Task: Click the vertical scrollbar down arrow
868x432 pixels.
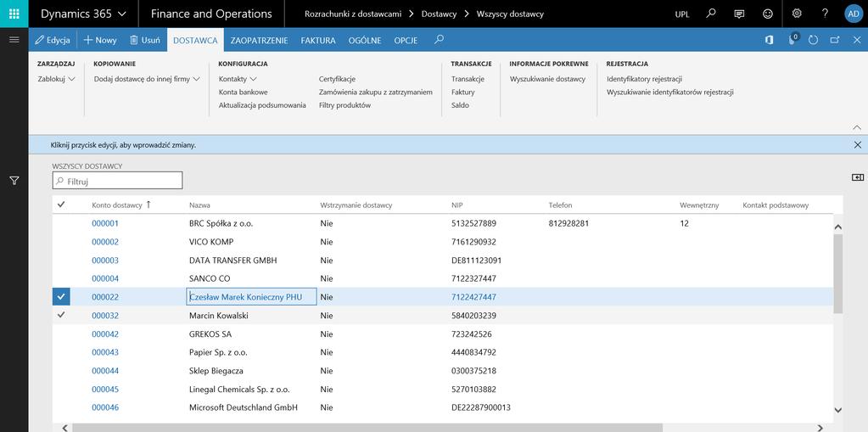Action: tap(837, 411)
